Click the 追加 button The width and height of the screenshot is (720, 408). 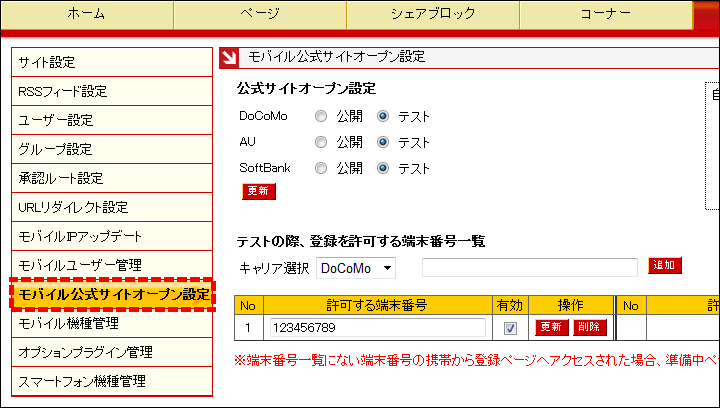click(664, 265)
